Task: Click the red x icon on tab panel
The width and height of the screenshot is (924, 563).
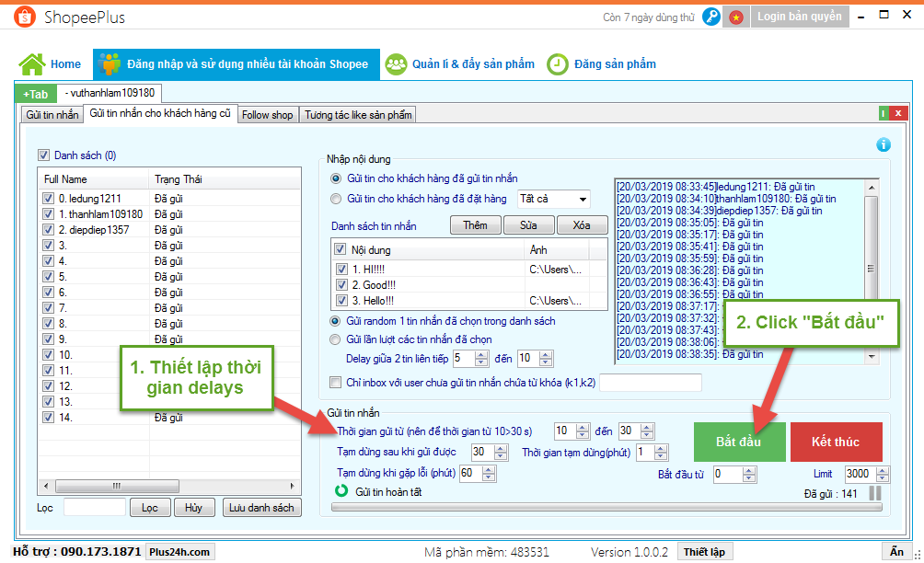Action: point(897,113)
